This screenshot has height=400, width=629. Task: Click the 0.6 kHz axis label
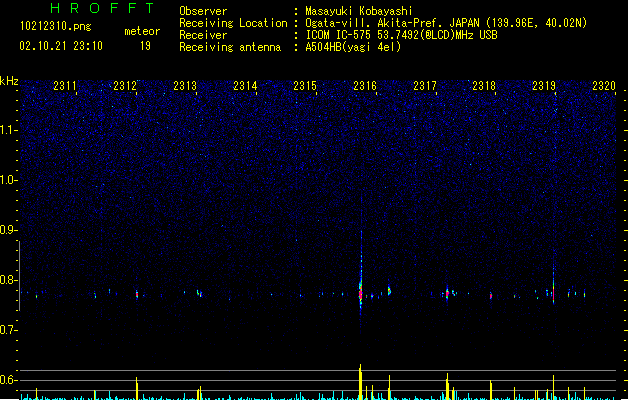(9, 380)
